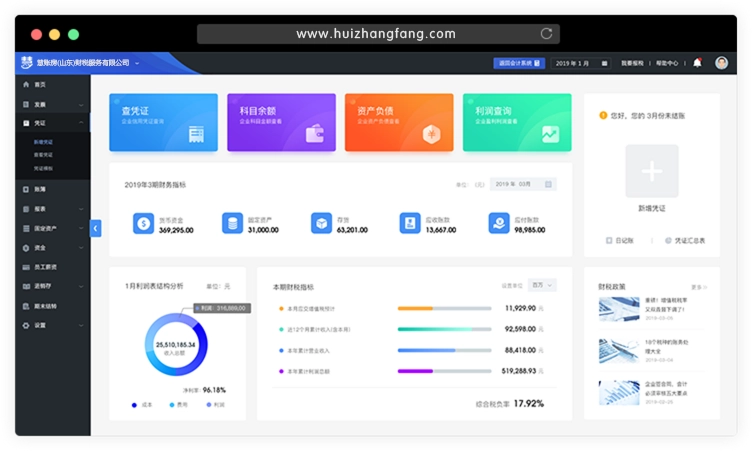Open the 百万 unit dropdown
This screenshot has width=752, height=451.
tap(542, 285)
